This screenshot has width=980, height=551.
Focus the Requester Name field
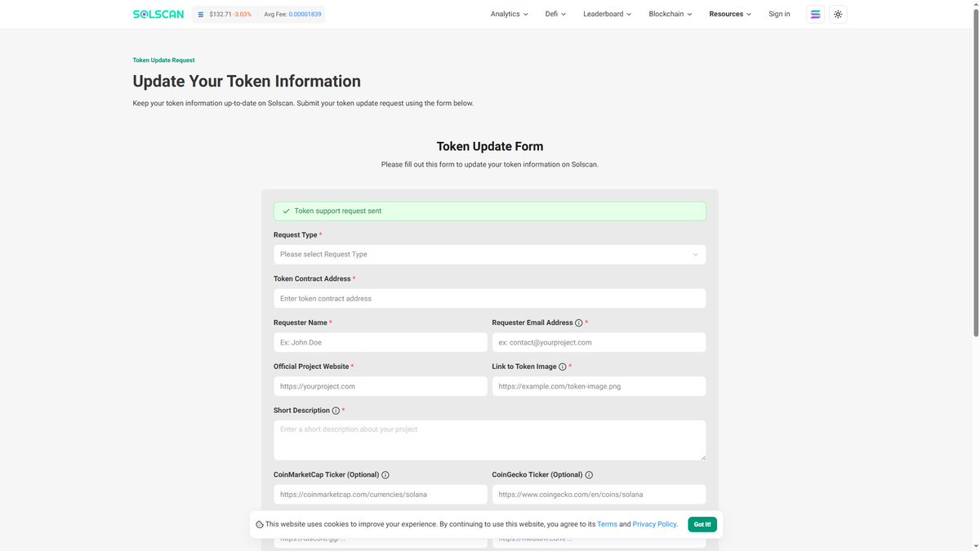[381, 343]
